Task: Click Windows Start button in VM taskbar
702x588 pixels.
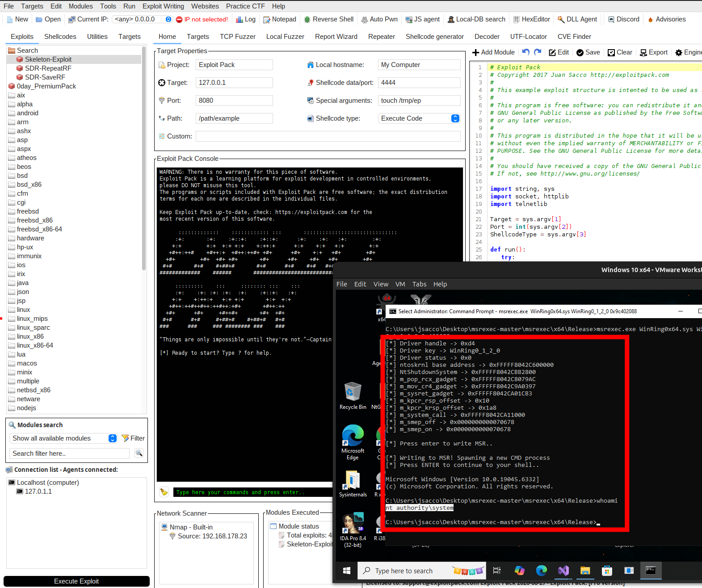Action: 346,571
